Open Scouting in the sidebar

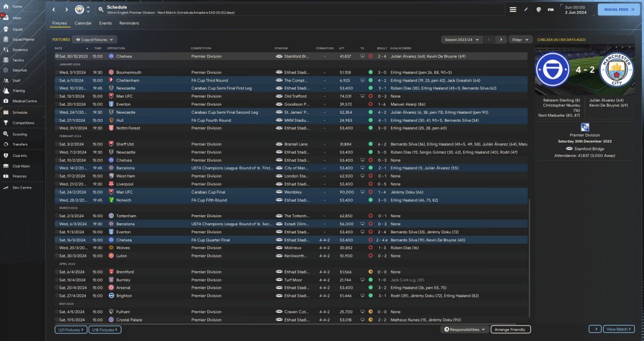coord(20,134)
